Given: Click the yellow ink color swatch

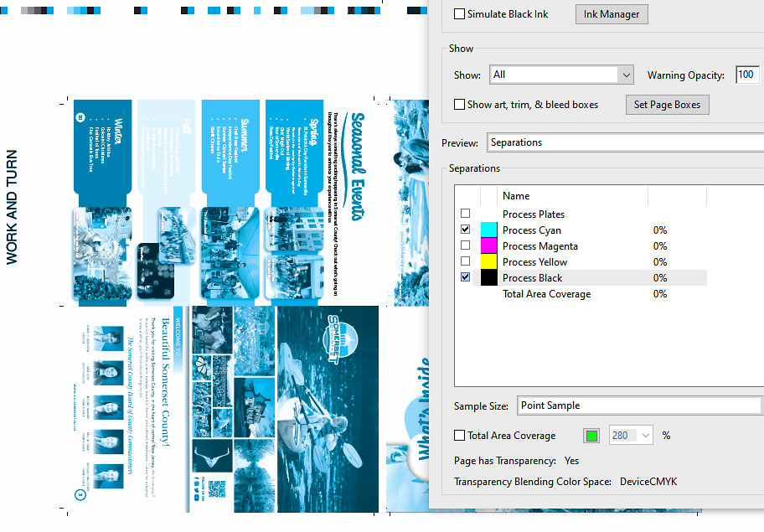Looking at the screenshot, I should point(489,262).
